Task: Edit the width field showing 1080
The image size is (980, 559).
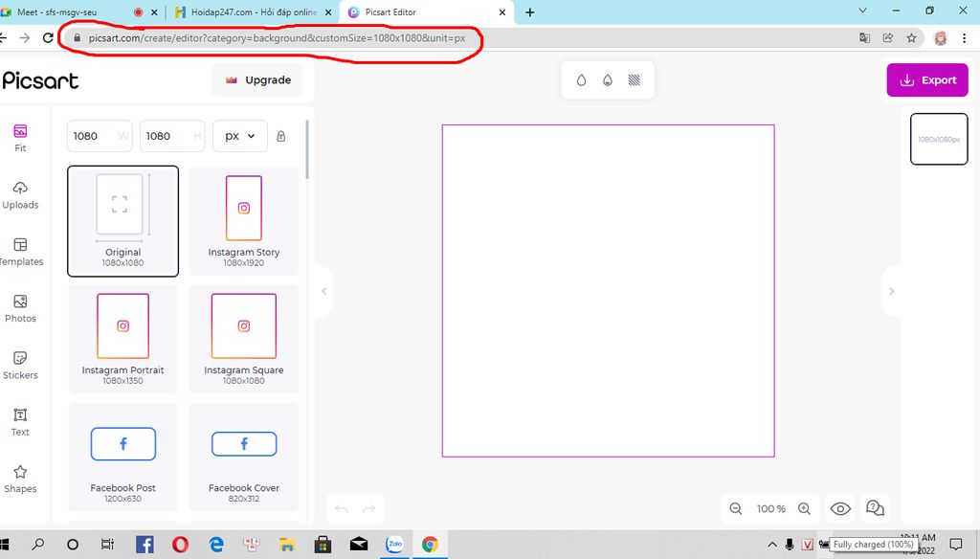Action: (x=100, y=136)
